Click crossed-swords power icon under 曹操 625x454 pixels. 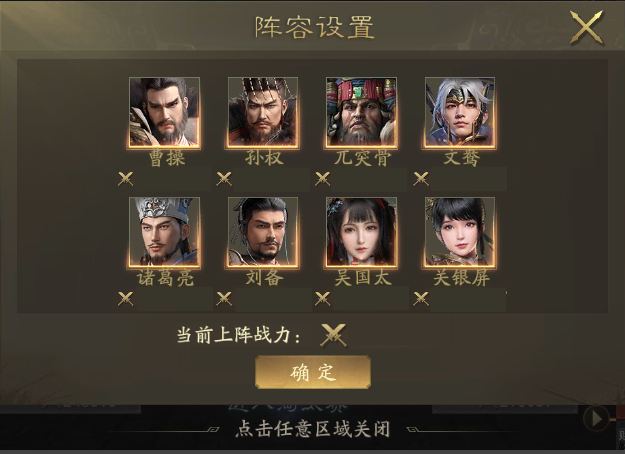(126, 179)
